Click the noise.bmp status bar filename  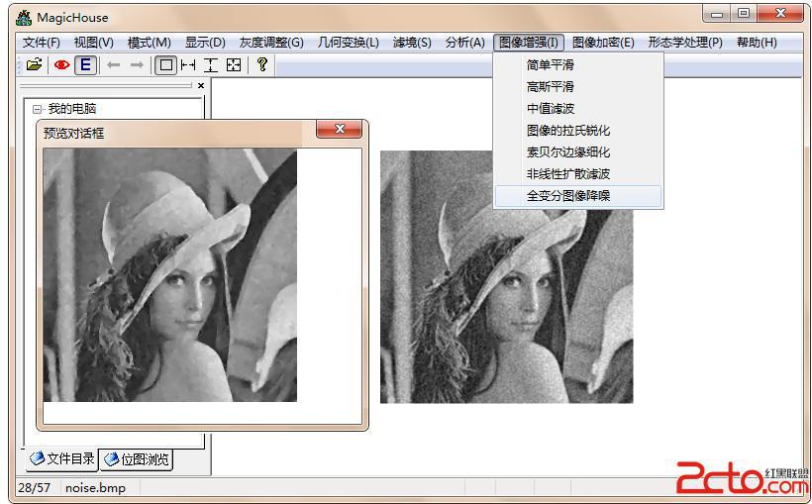point(96,488)
